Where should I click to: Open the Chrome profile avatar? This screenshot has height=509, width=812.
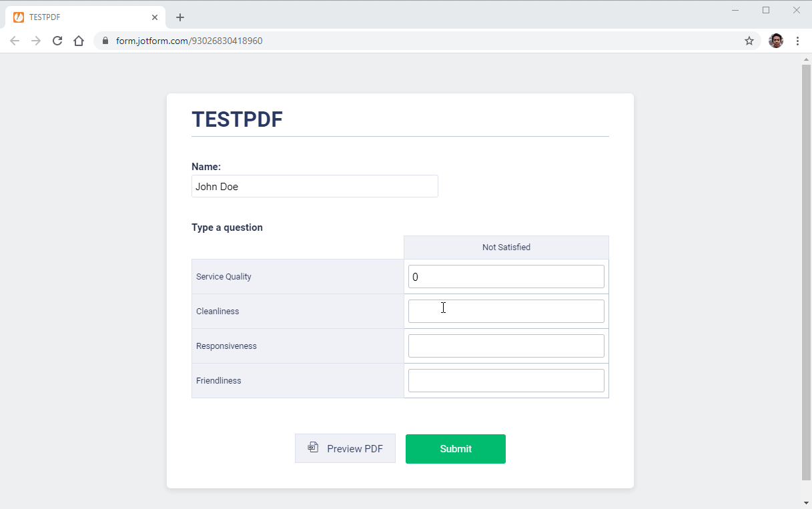[x=775, y=41]
